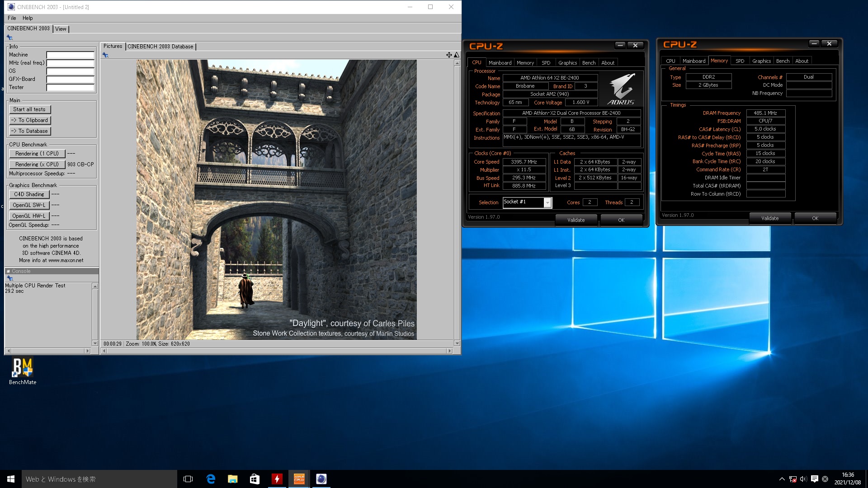Click the picture viewer vertical scrollbar
Screen dimensions: 868x488
click(457, 203)
